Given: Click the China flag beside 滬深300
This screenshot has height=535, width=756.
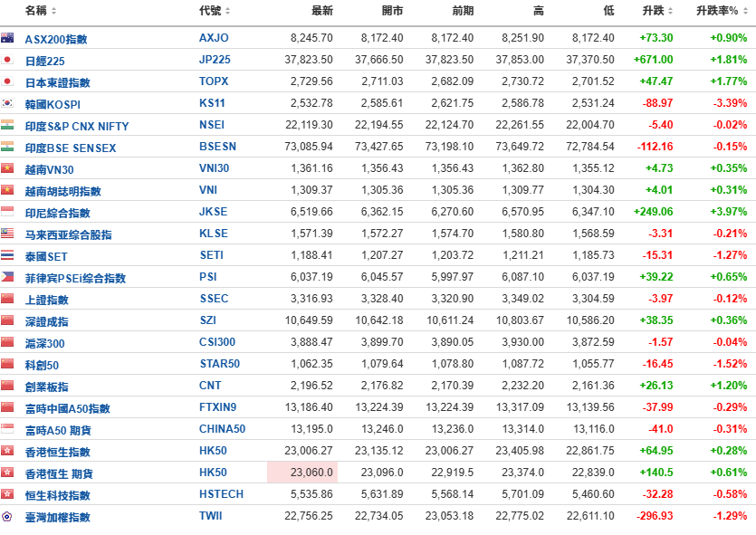Looking at the screenshot, I should click(6, 341).
